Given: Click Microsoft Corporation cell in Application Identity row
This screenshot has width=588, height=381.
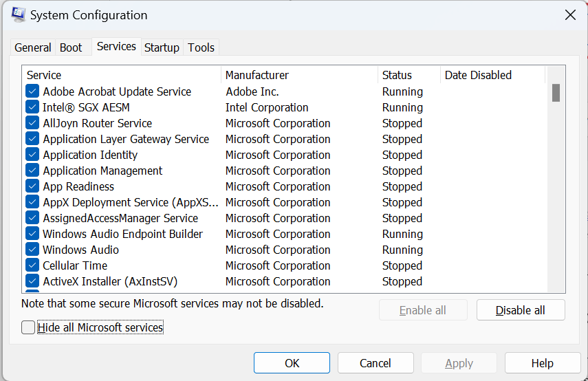Looking at the screenshot, I should 278,155.
